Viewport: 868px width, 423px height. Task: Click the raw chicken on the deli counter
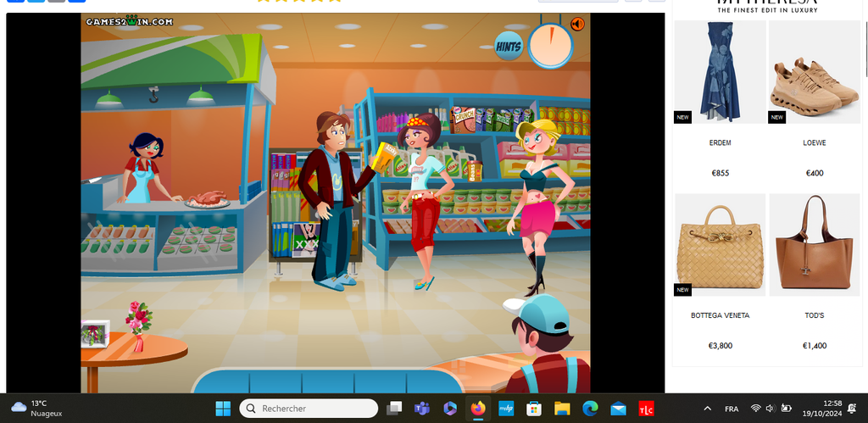[x=207, y=199]
